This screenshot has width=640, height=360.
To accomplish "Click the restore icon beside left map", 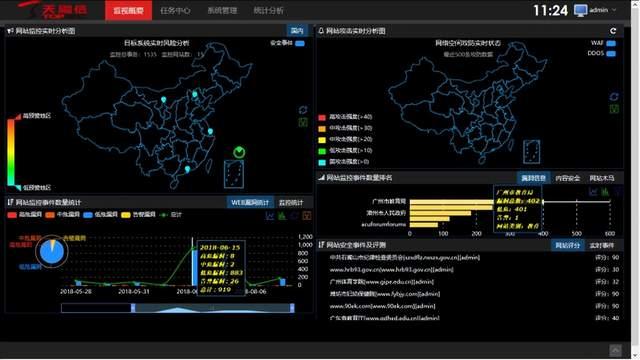I will [x=303, y=110].
